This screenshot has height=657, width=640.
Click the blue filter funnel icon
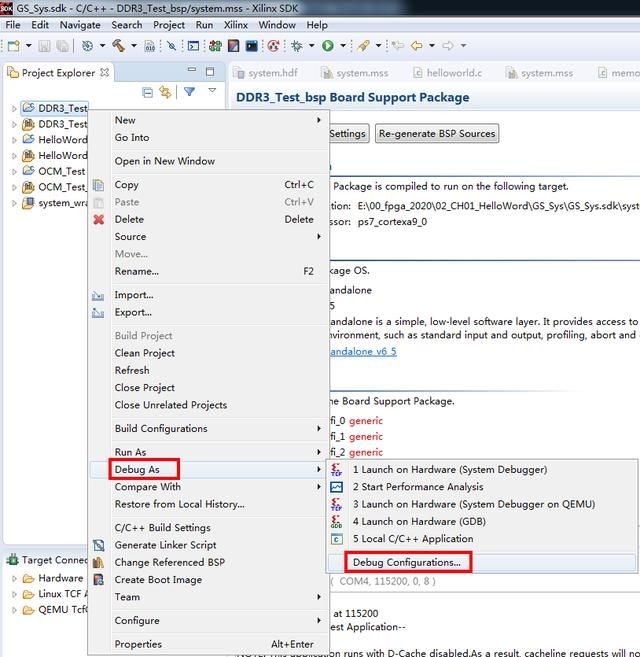tap(189, 91)
